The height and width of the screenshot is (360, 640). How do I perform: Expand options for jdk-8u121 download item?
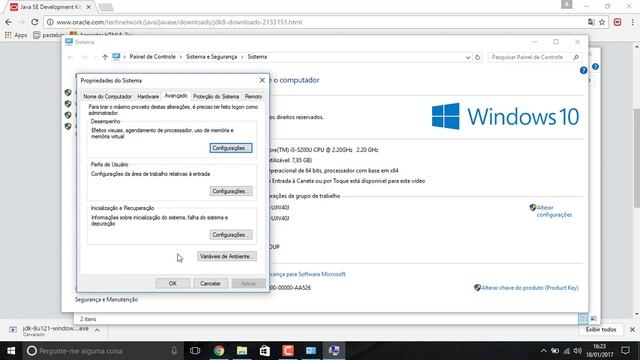click(97, 330)
